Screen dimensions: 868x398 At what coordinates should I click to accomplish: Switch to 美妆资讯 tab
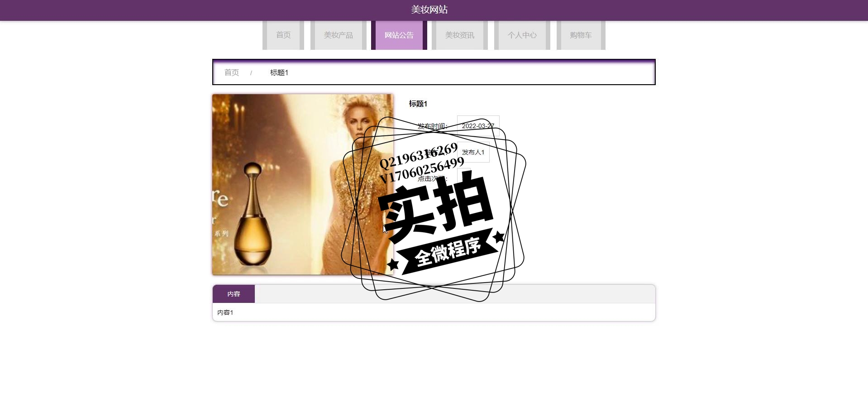tap(460, 35)
